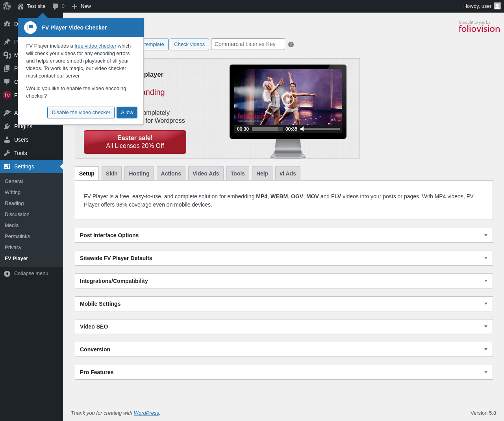Click the Appearance paintbrush icon in the sidebar
Image resolution: width=504 pixels, height=421 pixels.
7,113
